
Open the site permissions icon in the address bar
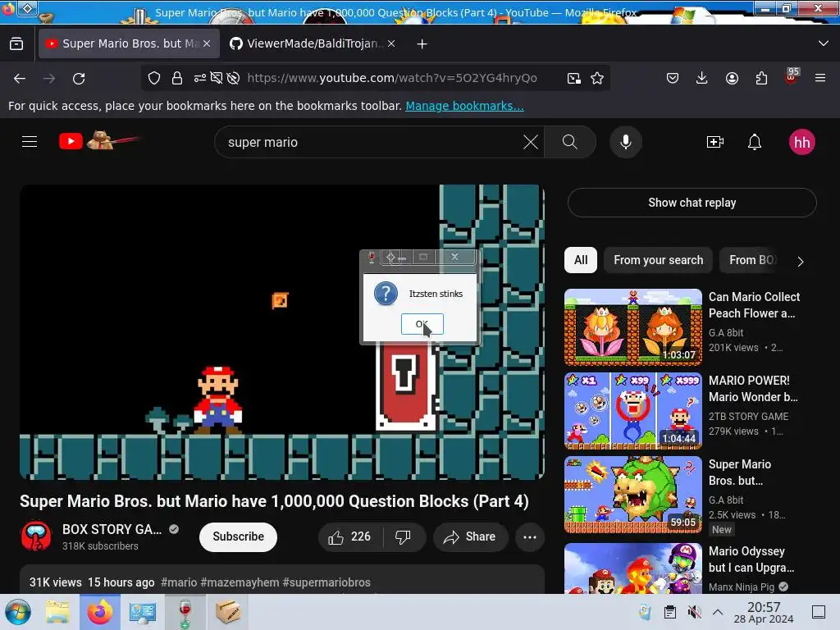(x=200, y=78)
